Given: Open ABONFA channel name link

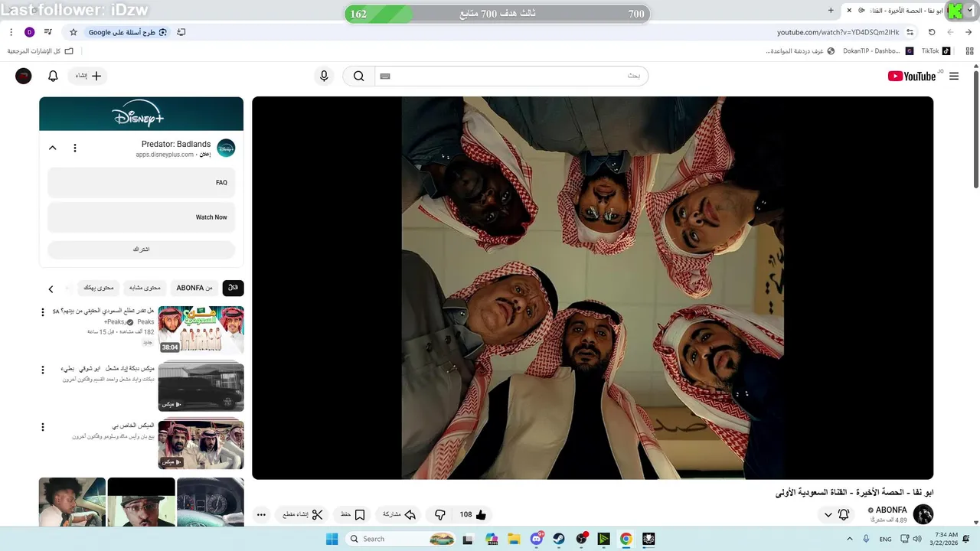Looking at the screenshot, I should pyautogui.click(x=891, y=510).
